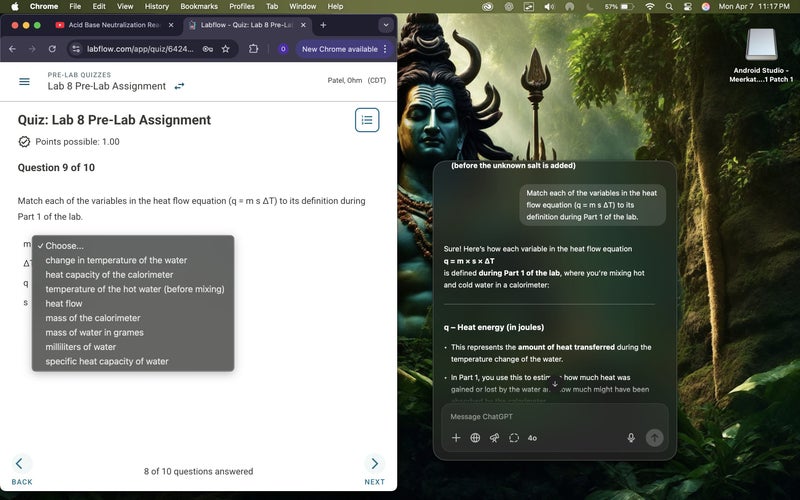Click the plus attach icon in ChatGPT

pyautogui.click(x=456, y=438)
